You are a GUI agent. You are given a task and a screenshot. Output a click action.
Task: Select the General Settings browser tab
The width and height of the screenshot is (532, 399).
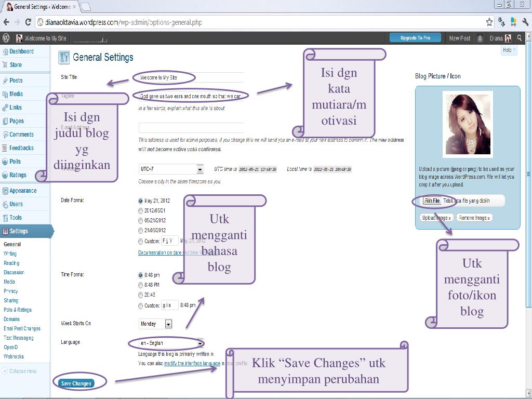pyautogui.click(x=41, y=6)
